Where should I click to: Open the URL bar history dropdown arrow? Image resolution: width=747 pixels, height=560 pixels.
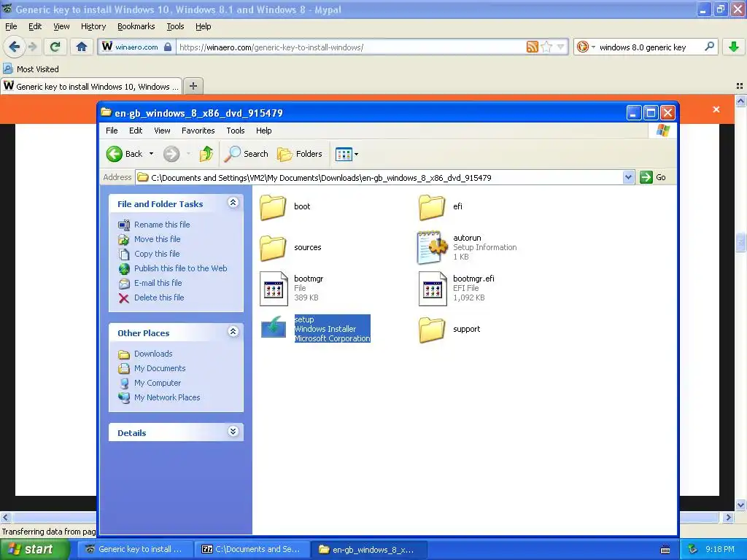coord(560,47)
